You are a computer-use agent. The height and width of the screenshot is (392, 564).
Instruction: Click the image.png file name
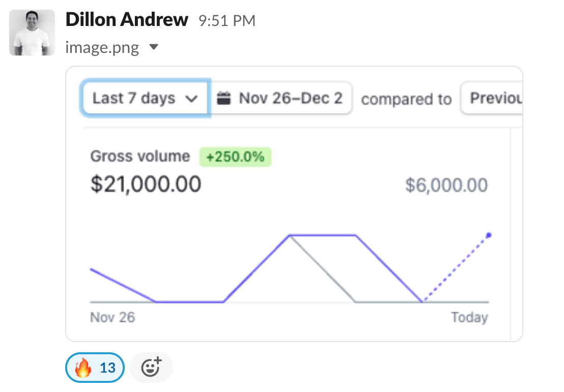coord(102,48)
